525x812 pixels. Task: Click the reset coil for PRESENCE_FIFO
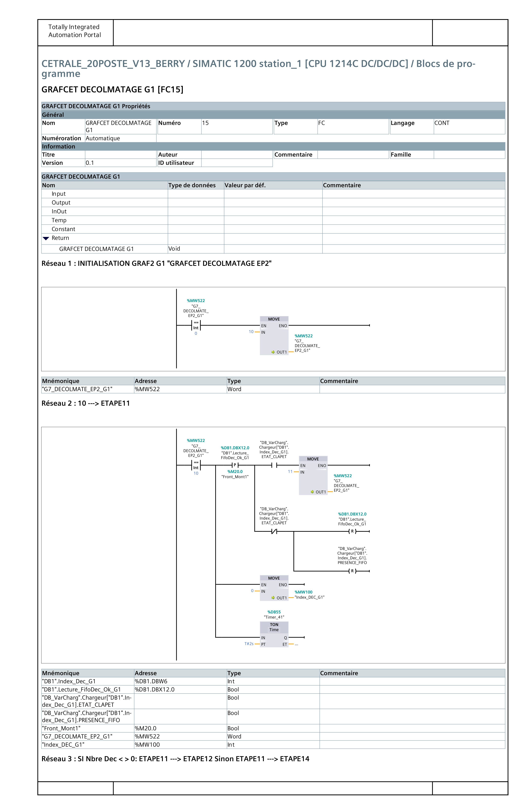[352, 571]
